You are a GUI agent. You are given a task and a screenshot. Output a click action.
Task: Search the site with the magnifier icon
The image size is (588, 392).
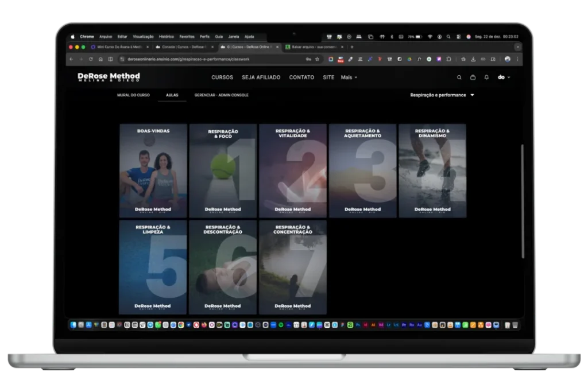[x=459, y=77]
